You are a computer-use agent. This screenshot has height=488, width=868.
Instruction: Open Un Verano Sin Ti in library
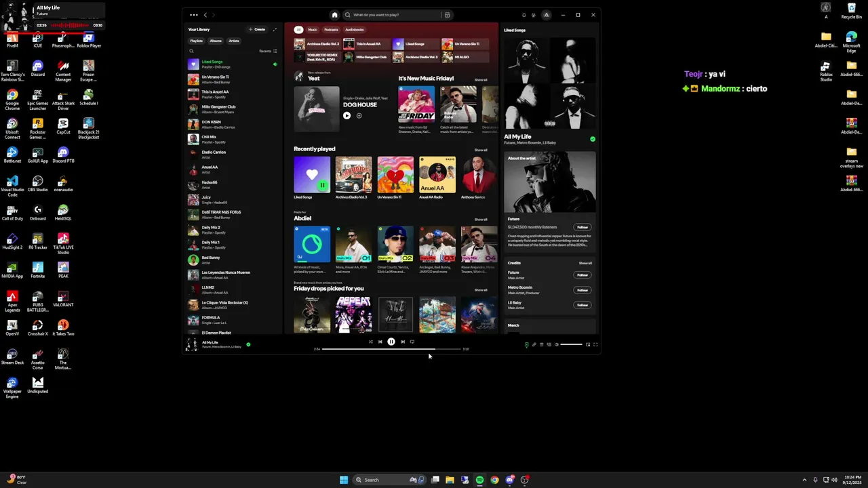(233, 79)
